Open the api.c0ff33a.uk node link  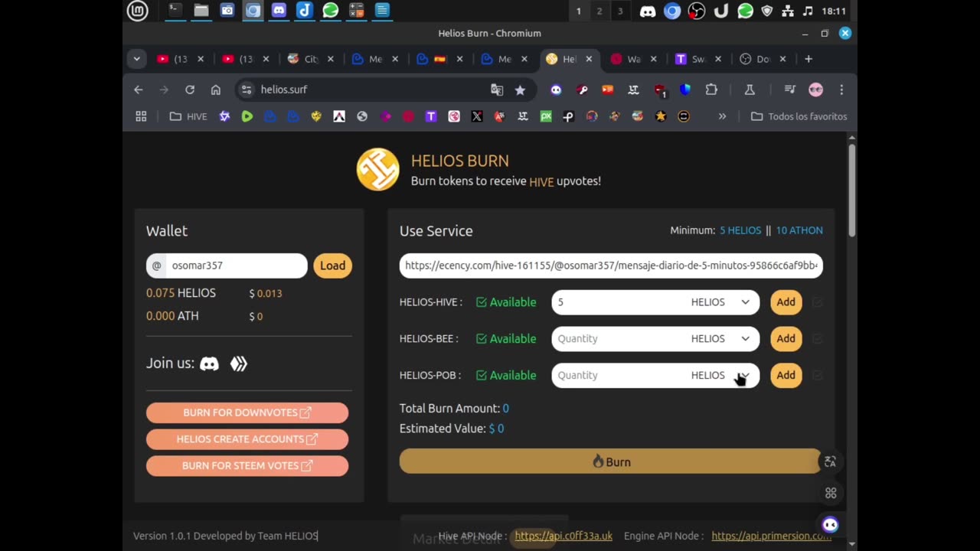[563, 536]
